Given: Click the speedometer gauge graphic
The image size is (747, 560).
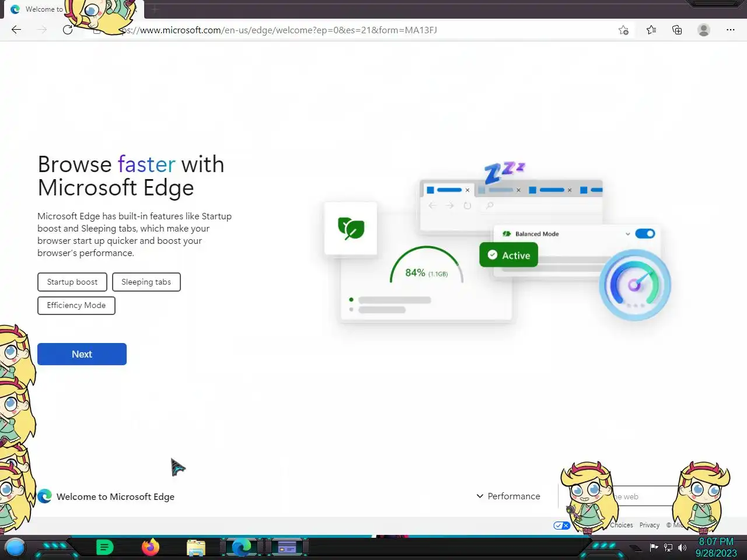Looking at the screenshot, I should pyautogui.click(x=635, y=285).
